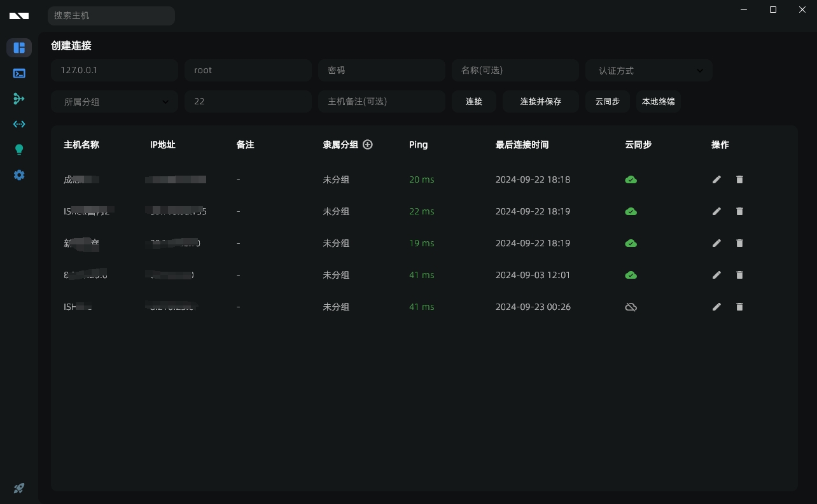Click the 连接并保存 button
This screenshot has width=817, height=504.
541,102
